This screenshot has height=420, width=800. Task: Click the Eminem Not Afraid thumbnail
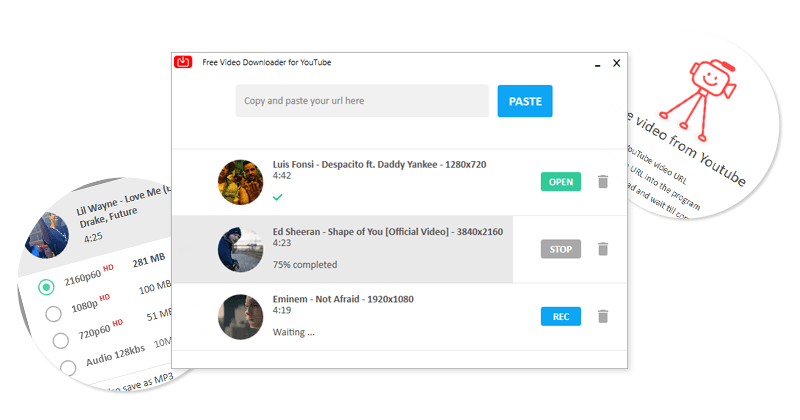pos(240,316)
